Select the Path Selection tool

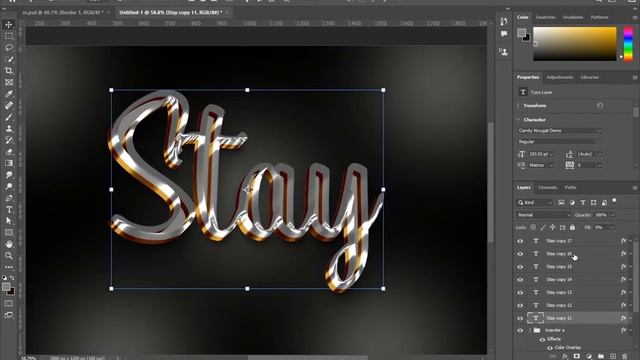(x=9, y=221)
